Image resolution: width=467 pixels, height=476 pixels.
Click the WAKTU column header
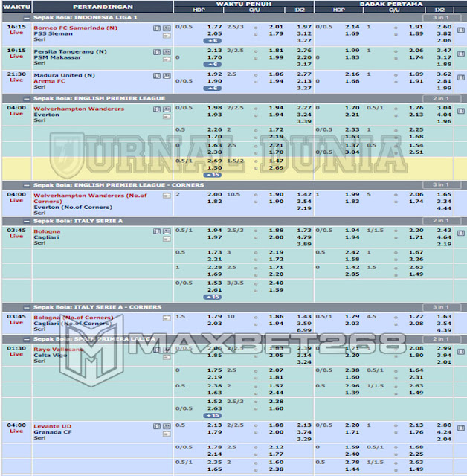[16, 7]
